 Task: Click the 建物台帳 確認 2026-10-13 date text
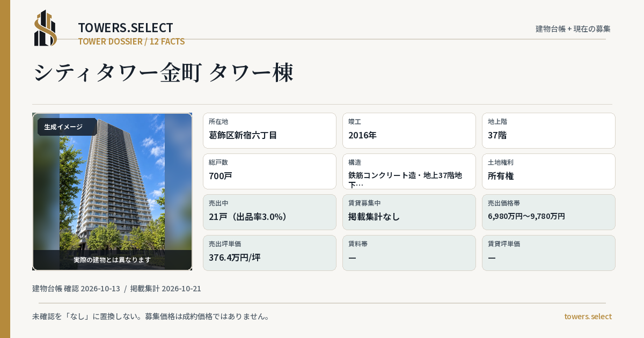(x=76, y=289)
